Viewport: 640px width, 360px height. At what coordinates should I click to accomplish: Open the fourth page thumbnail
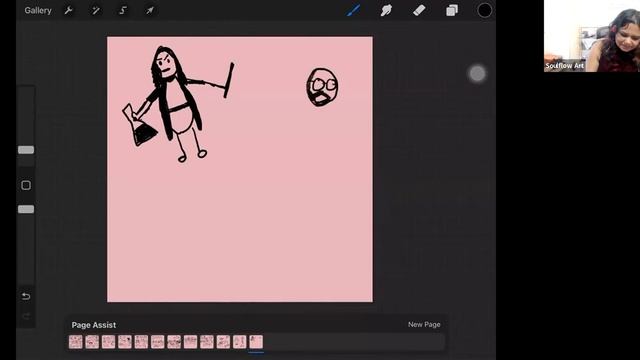[125, 342]
